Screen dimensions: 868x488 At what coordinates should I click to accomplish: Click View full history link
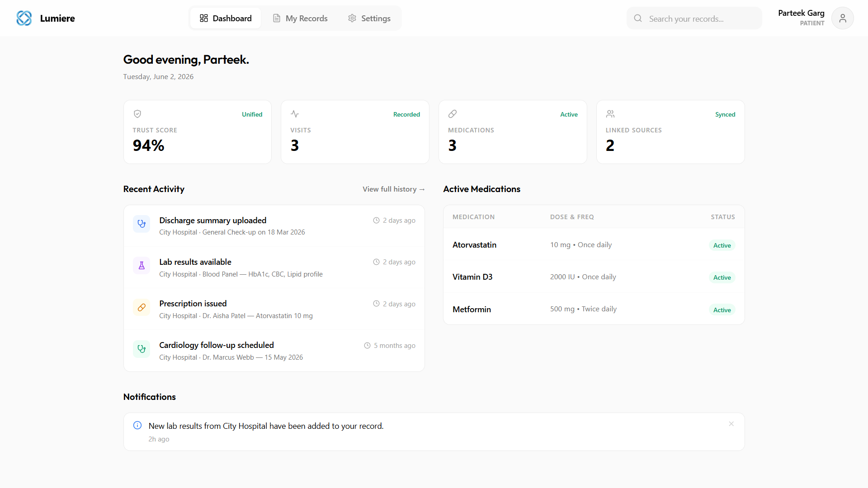click(394, 189)
